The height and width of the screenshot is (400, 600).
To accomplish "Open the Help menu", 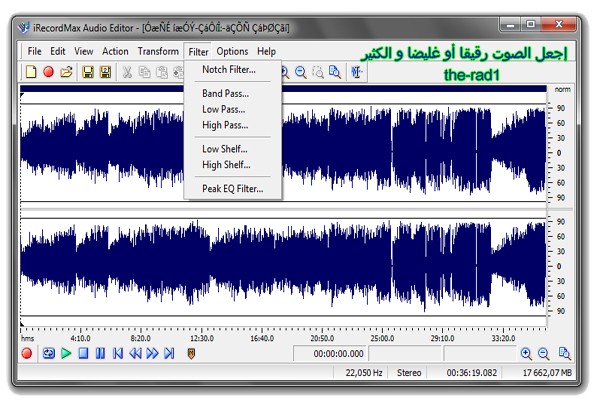I will click(266, 51).
